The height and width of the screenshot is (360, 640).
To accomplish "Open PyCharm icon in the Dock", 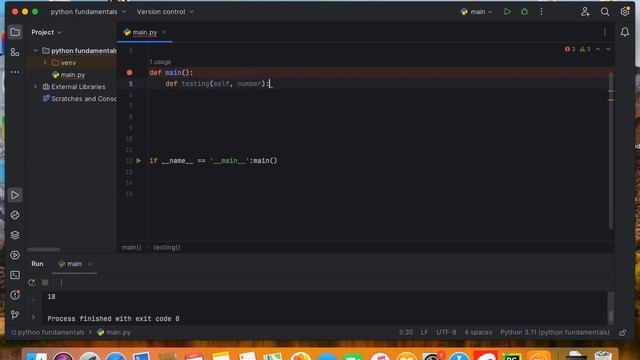I will coord(512,356).
